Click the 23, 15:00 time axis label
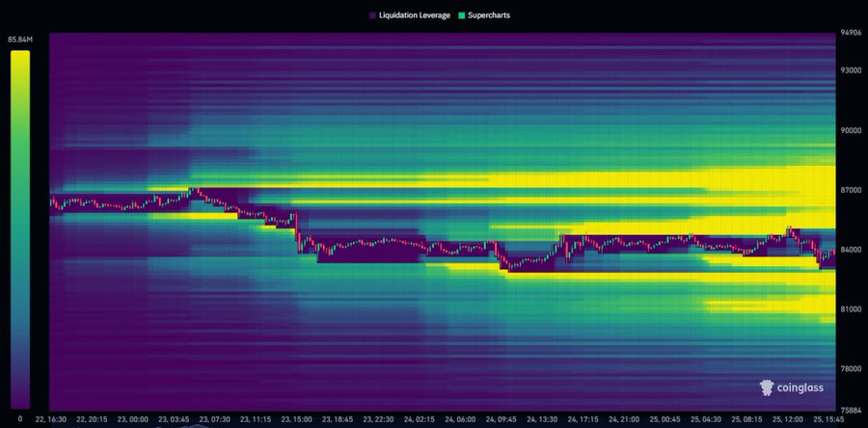This screenshot has width=868, height=428. coord(298,419)
